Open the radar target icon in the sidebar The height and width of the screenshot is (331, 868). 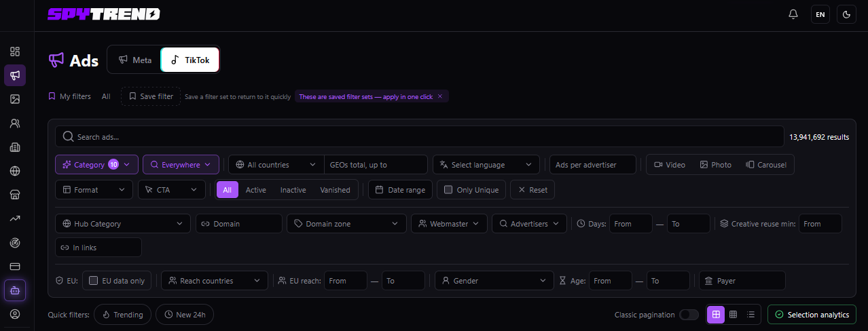coord(15,242)
